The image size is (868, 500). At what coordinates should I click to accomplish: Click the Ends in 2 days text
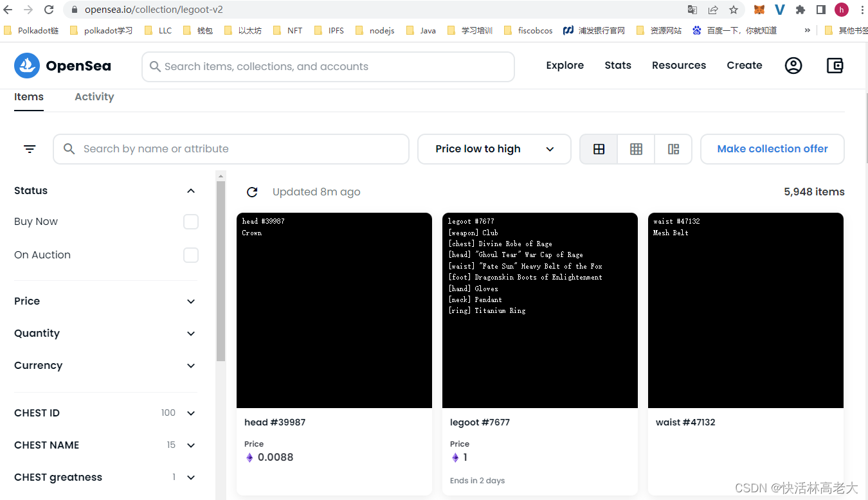click(x=477, y=481)
